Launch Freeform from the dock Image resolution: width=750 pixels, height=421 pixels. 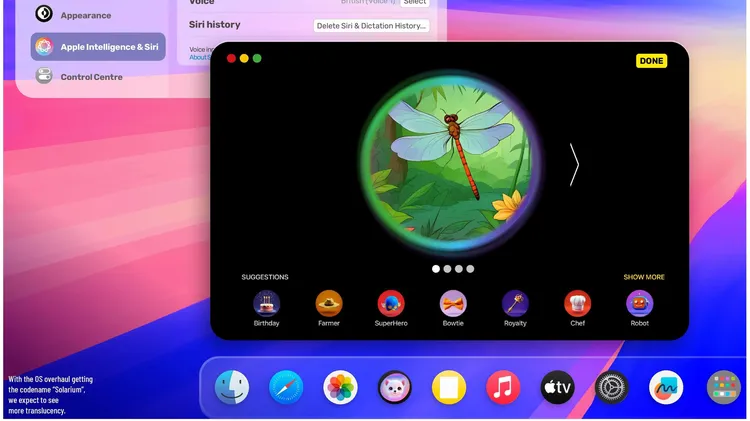[x=666, y=387]
